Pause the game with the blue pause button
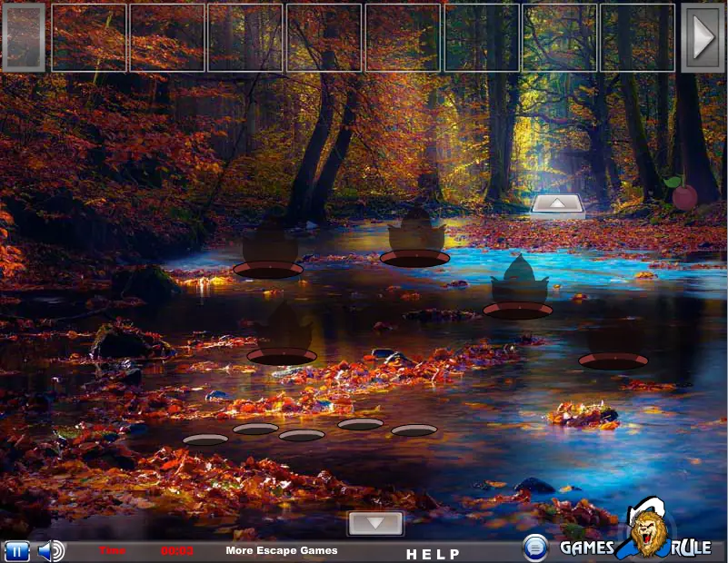The width and height of the screenshot is (728, 563). 16,551
